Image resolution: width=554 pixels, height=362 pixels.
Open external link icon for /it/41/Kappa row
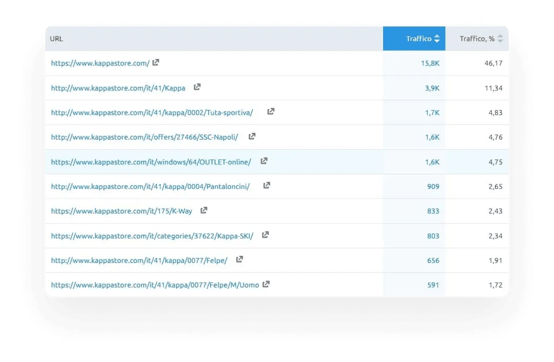click(197, 87)
